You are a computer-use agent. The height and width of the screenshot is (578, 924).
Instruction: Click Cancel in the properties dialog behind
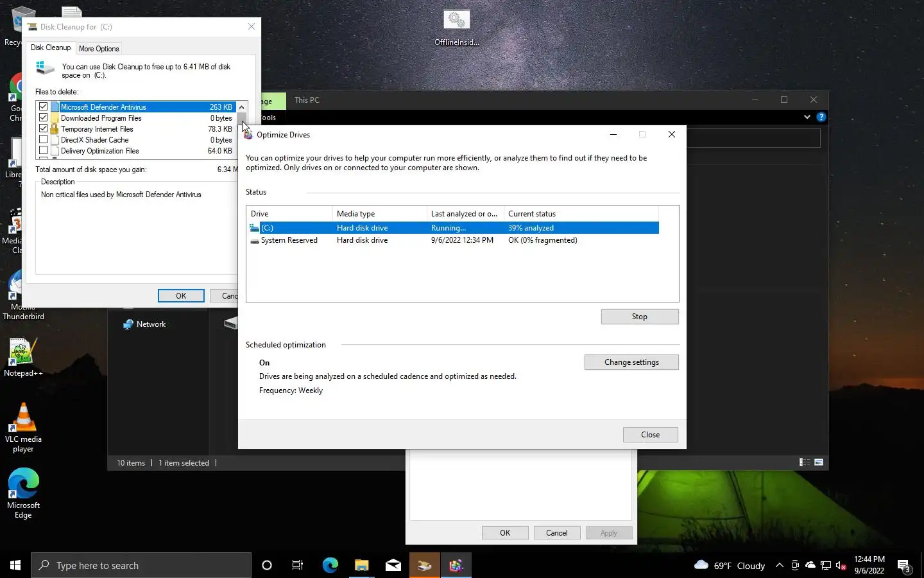[x=556, y=533]
